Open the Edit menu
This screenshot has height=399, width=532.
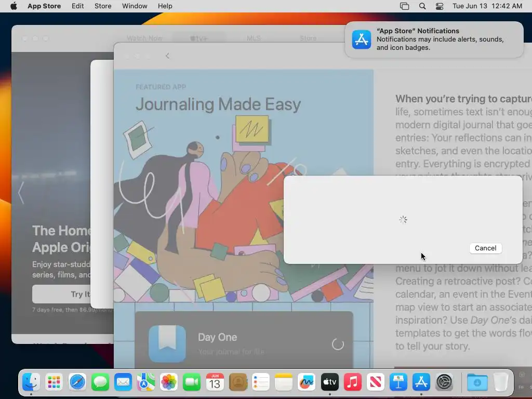78,6
